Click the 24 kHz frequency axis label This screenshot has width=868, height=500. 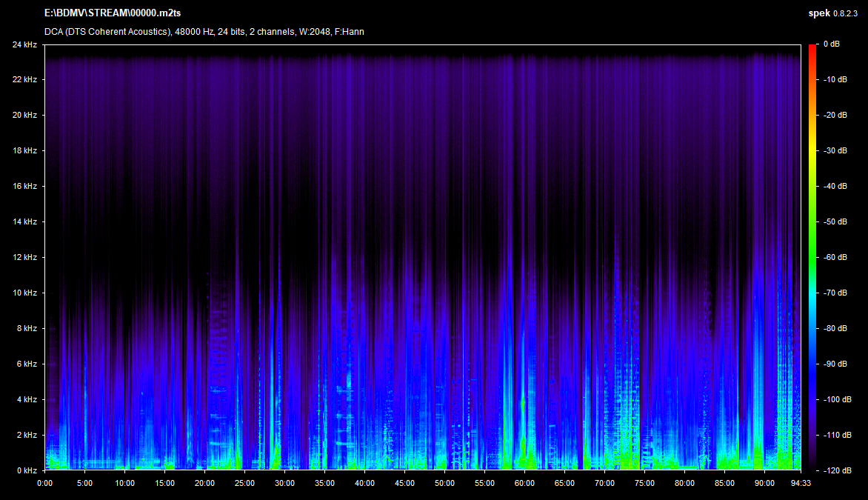coord(24,44)
